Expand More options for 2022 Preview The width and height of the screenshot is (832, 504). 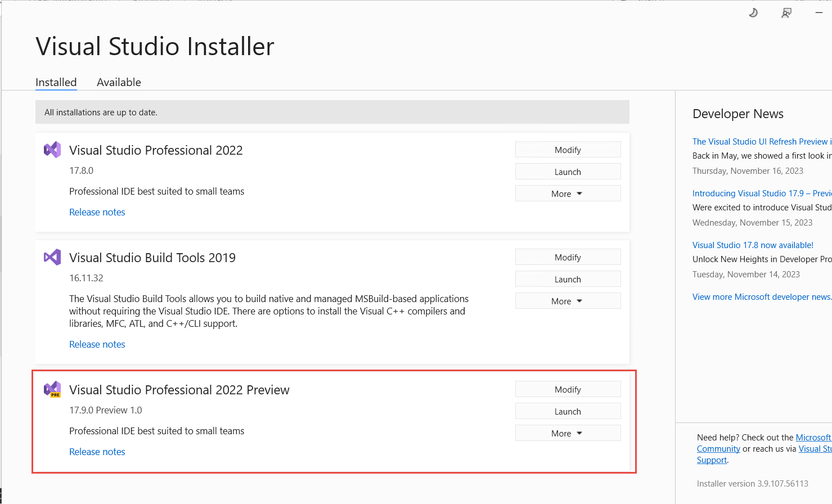pyautogui.click(x=568, y=433)
